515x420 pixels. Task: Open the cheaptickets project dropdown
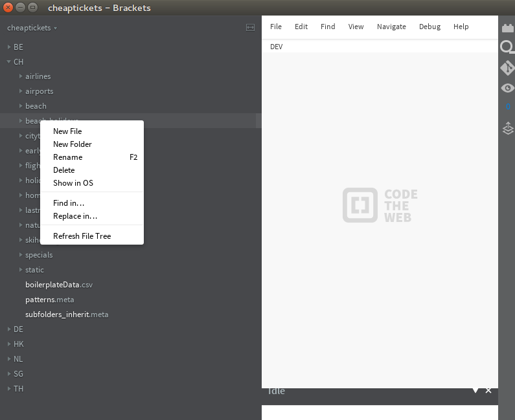coord(32,28)
